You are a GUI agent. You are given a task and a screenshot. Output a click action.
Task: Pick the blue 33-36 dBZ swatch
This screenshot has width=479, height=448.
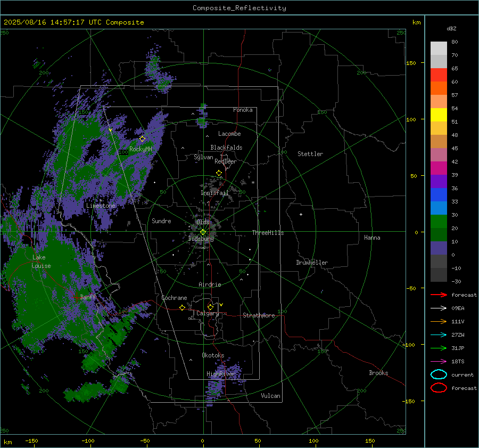(439, 195)
